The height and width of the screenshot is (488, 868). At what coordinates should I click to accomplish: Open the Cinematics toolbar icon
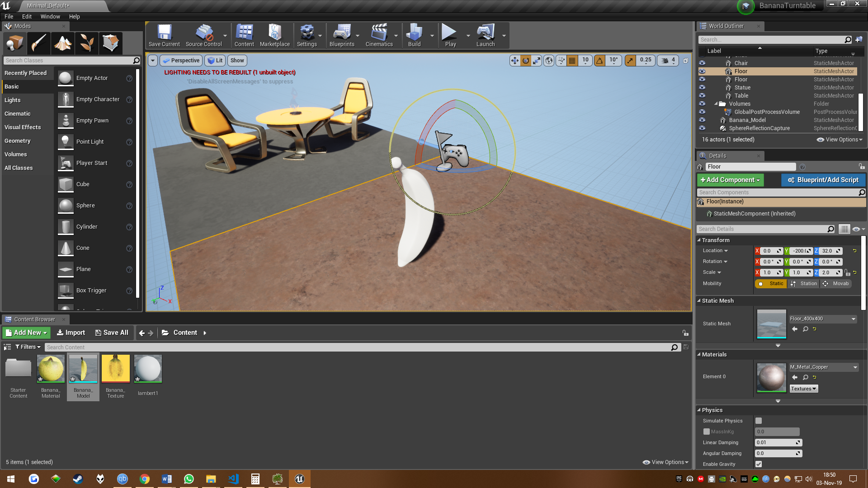[379, 35]
